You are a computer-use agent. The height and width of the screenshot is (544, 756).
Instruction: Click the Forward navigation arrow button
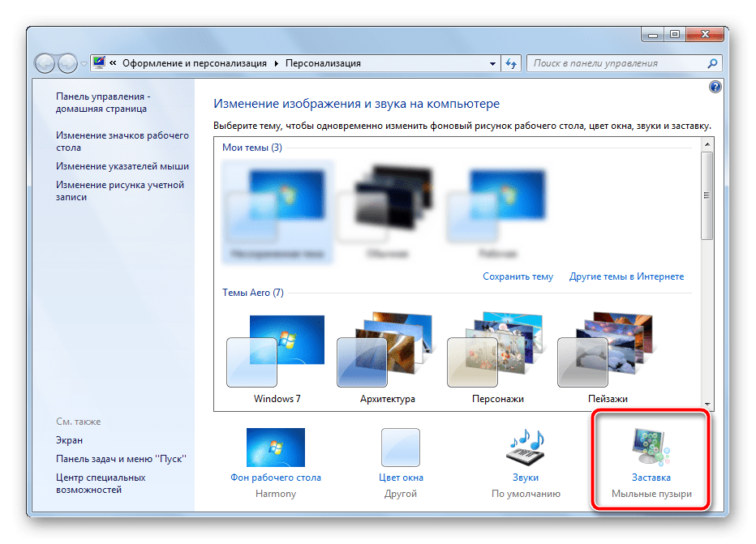67,63
